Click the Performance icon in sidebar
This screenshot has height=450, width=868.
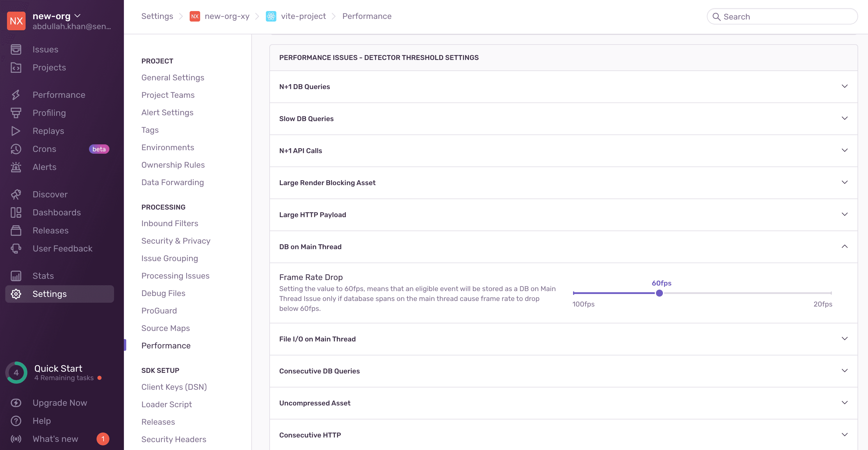click(x=17, y=95)
